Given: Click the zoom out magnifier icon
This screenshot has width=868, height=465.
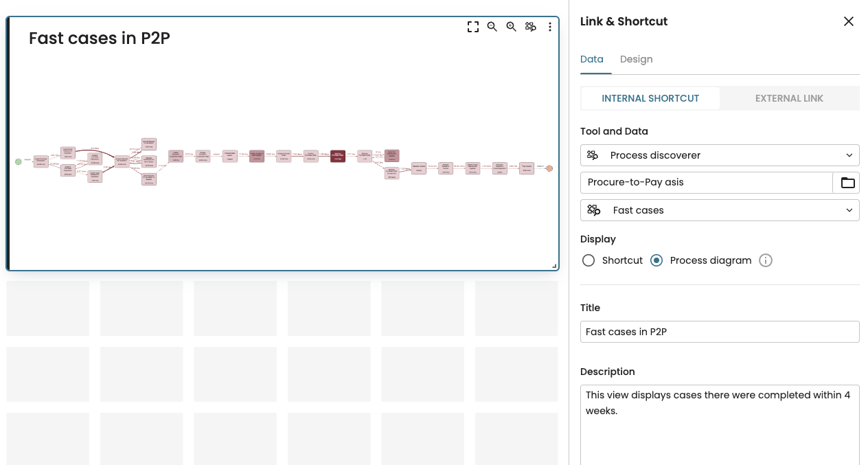Looking at the screenshot, I should [492, 27].
